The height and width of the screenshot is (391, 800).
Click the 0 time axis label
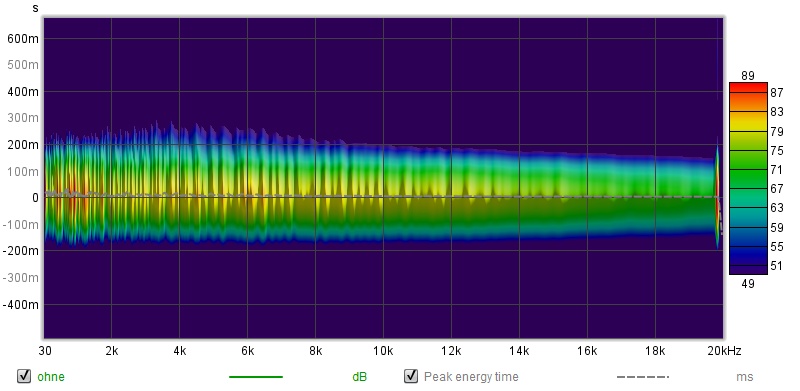click(x=35, y=198)
